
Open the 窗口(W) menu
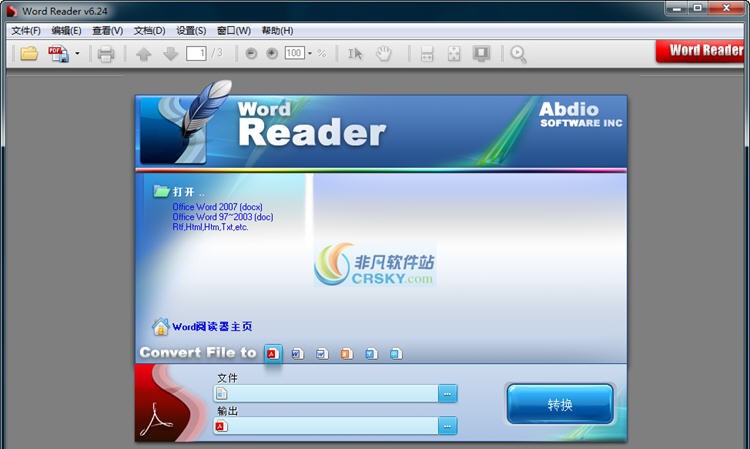(234, 31)
